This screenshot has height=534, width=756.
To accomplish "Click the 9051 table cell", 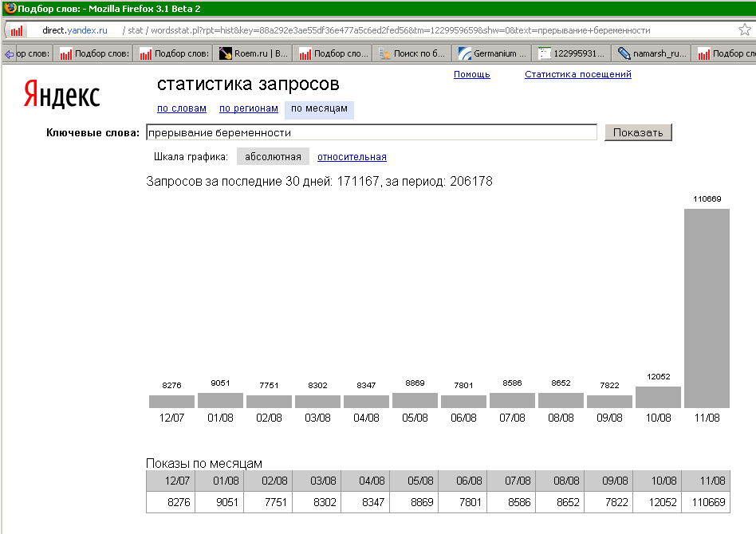I will (x=220, y=502).
